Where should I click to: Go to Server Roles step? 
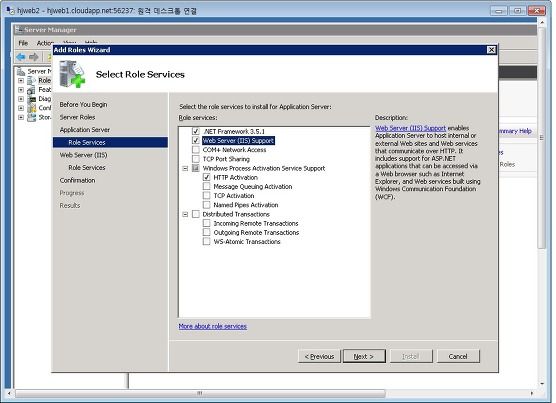point(77,117)
